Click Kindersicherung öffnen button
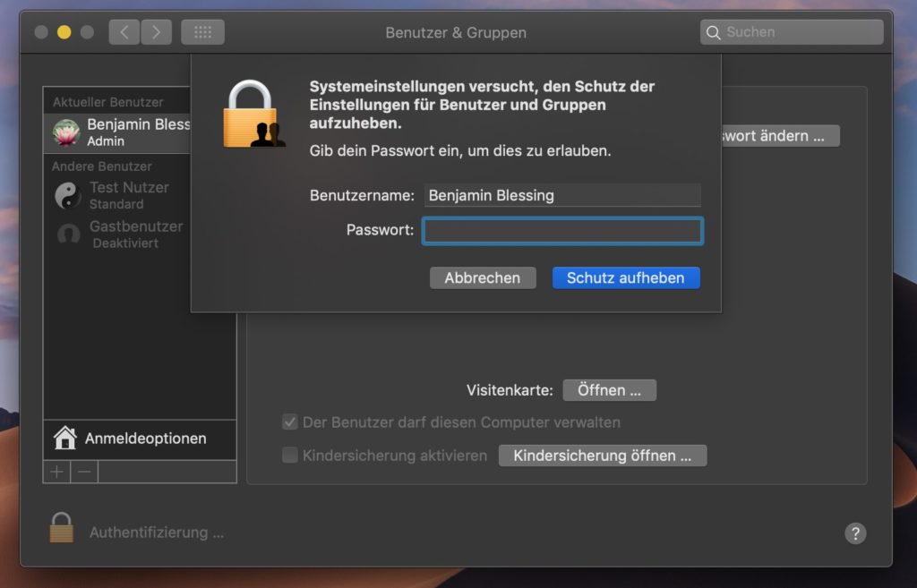 [603, 456]
